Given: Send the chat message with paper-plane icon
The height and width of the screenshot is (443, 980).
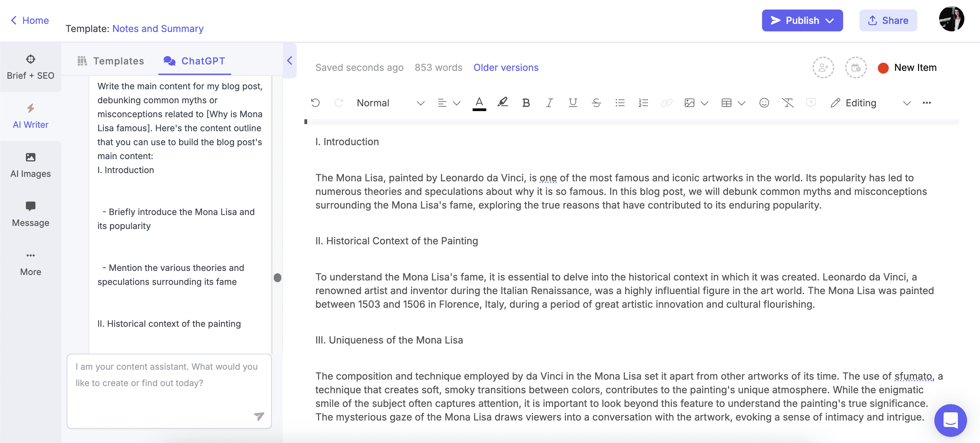Looking at the screenshot, I should [x=259, y=416].
